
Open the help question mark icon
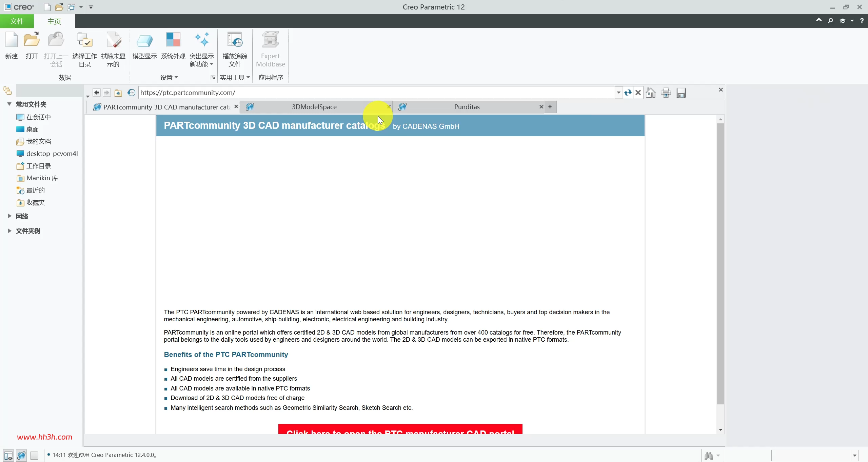(x=862, y=21)
